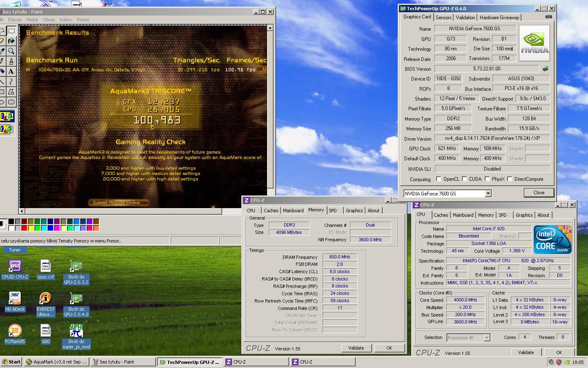Toggle the CUDA checkbox in GPU-Z
The height and width of the screenshot is (368, 588).
464,179
